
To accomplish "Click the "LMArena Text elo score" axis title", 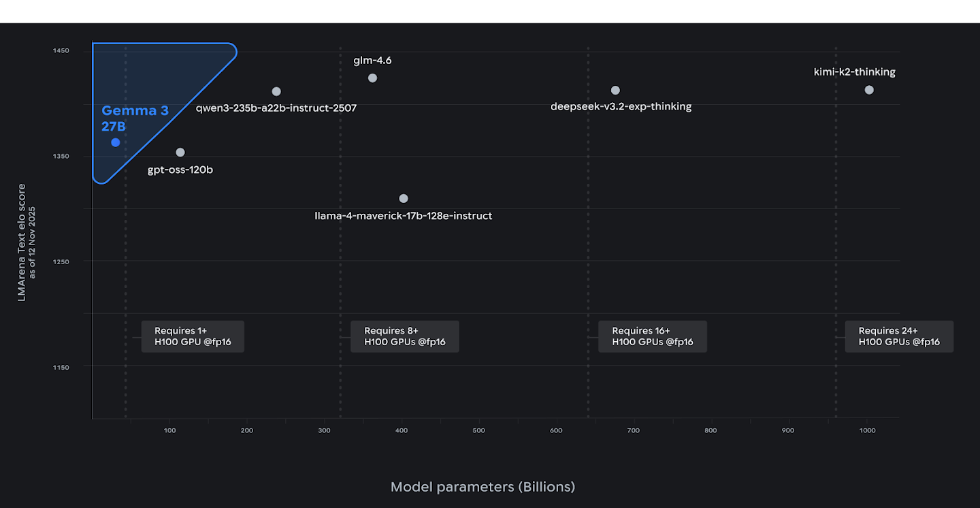I will click(22, 242).
